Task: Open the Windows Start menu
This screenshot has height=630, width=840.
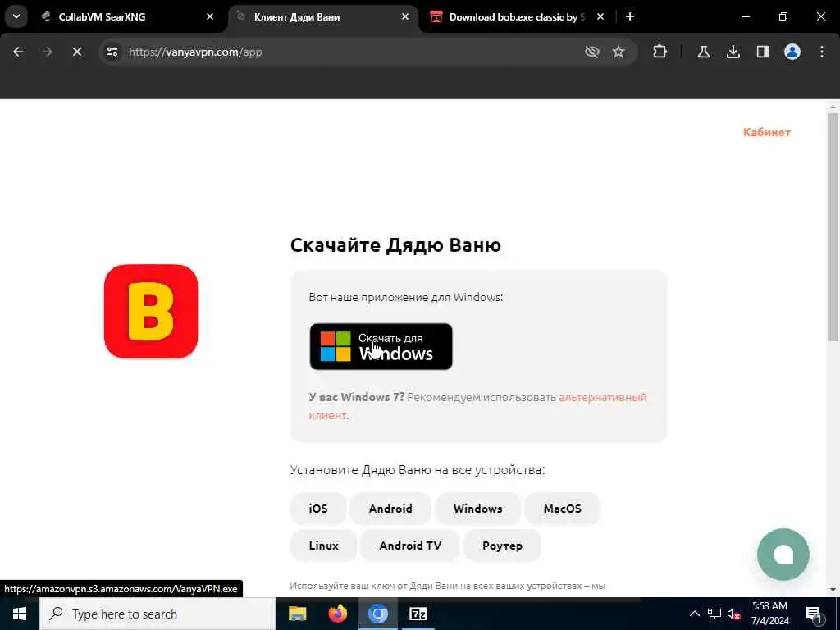Action: click(x=20, y=614)
